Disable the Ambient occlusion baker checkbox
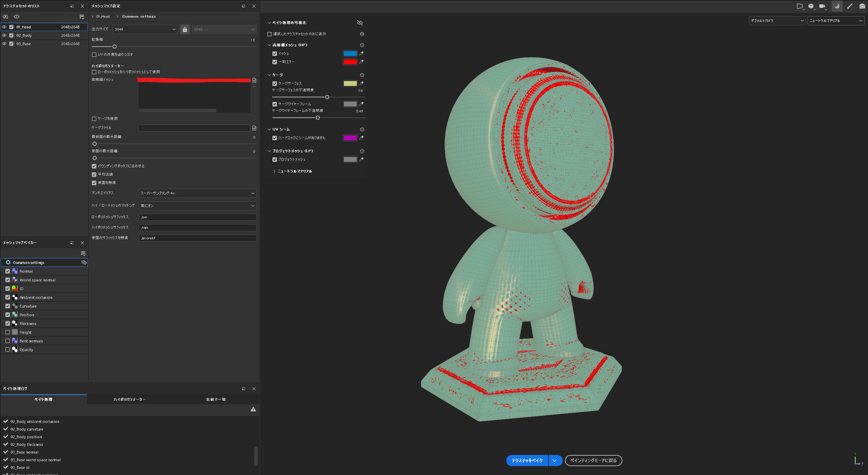Screen dimensions: 868x475 coord(8,297)
